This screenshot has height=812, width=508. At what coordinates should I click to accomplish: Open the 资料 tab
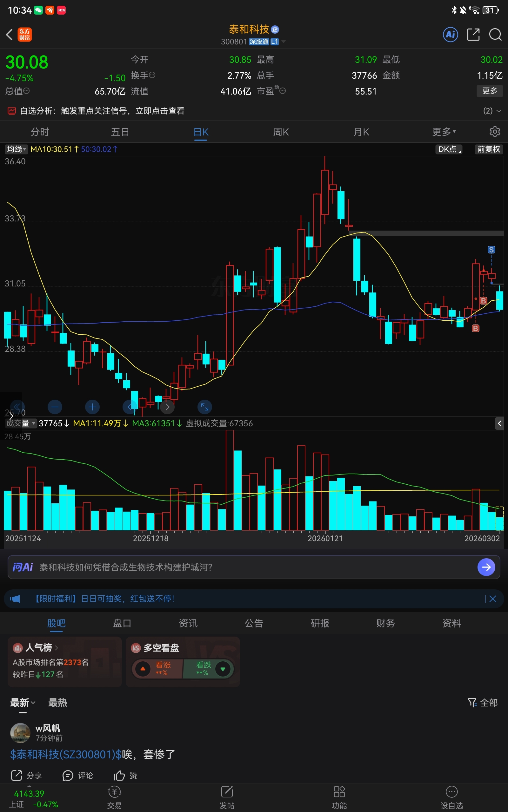451,623
